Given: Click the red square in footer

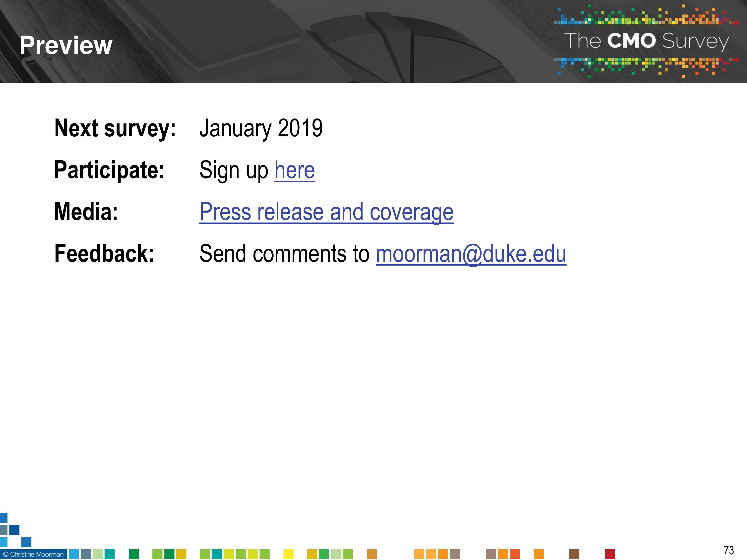Looking at the screenshot, I should pos(610,554).
